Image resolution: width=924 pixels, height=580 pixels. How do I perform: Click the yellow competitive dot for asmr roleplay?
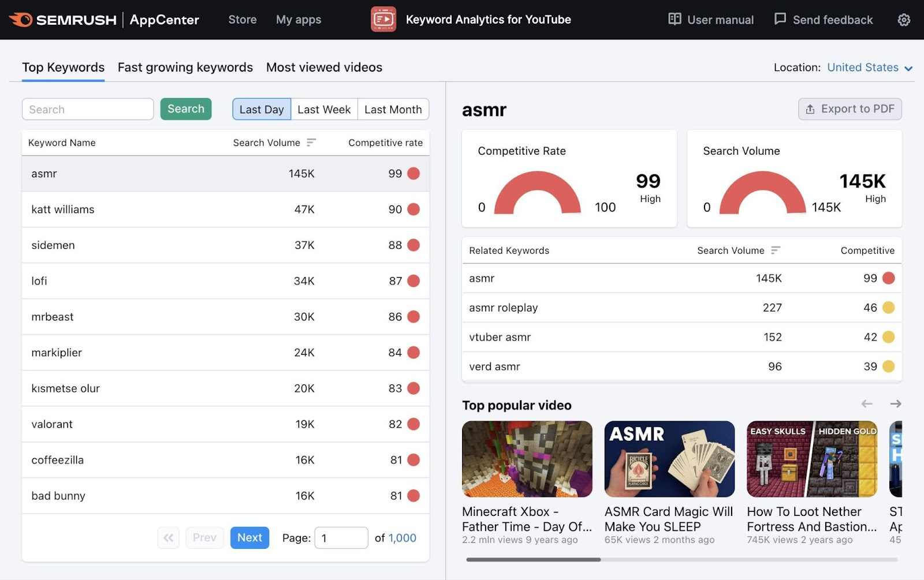coord(889,308)
